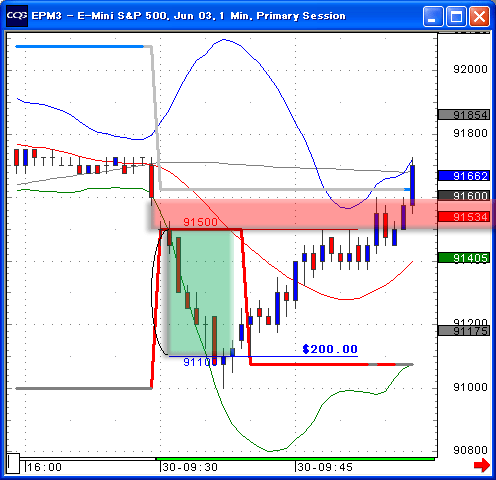Click the CQG logo icon in title bar
496x480 pixels.
point(17,16)
